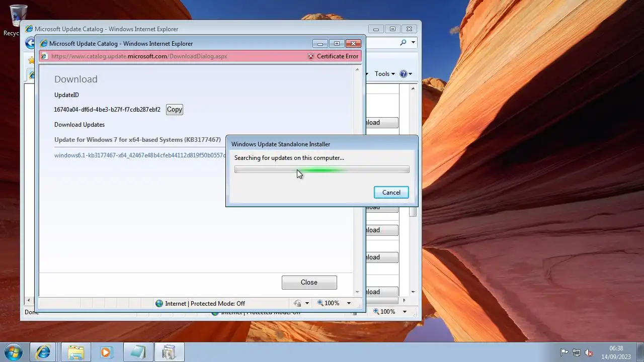This screenshot has height=362, width=644.
Task: Click Back button in background IE window
Action: coord(30,44)
